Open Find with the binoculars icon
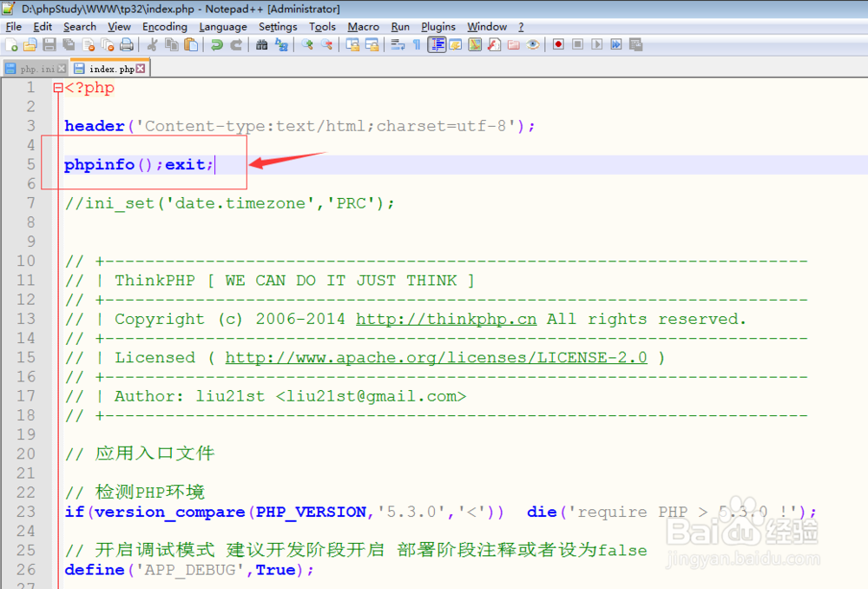868x589 pixels. 262,45
